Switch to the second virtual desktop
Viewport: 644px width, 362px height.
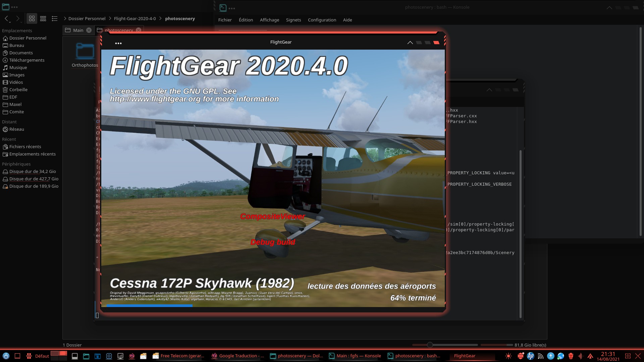point(63,353)
